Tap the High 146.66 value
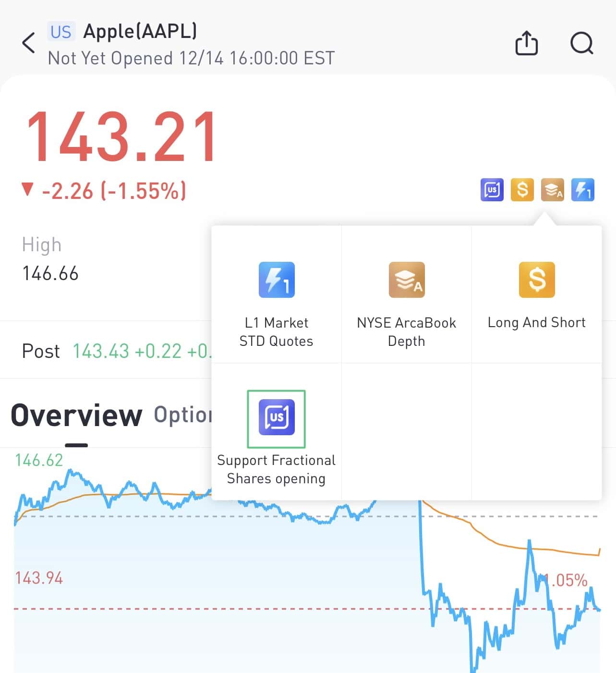Viewport: 616px width, 673px height. pyautogui.click(x=50, y=273)
